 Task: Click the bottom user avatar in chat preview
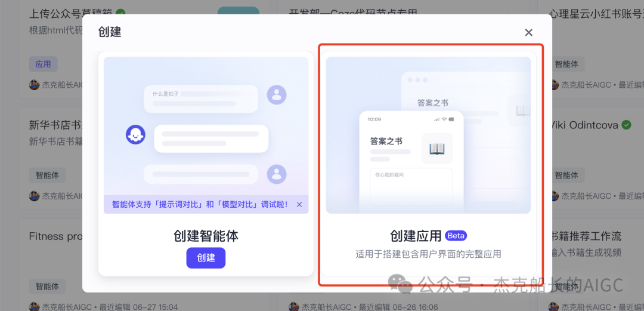pyautogui.click(x=277, y=174)
